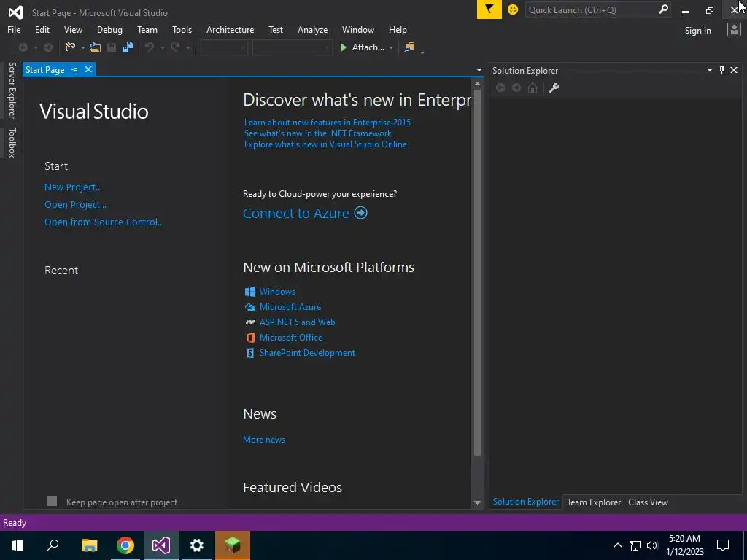747x560 pixels.
Task: Click the Solution Explorer Back icon
Action: [500, 87]
